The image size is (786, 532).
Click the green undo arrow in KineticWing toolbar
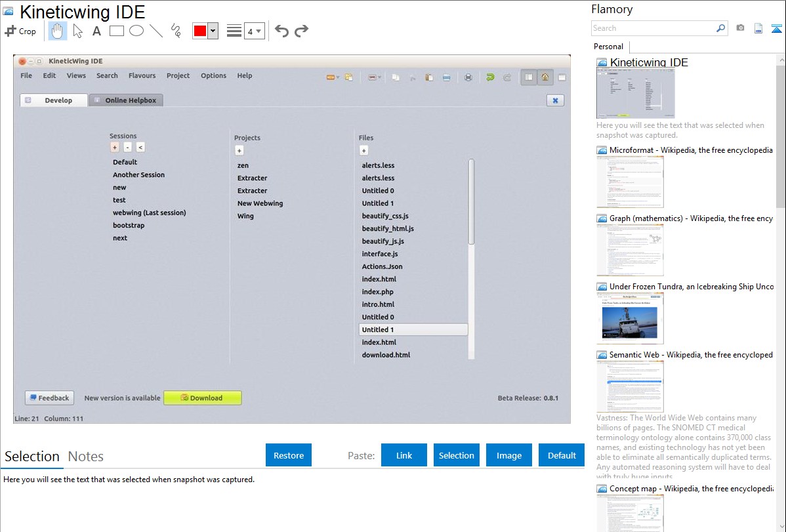click(x=490, y=77)
